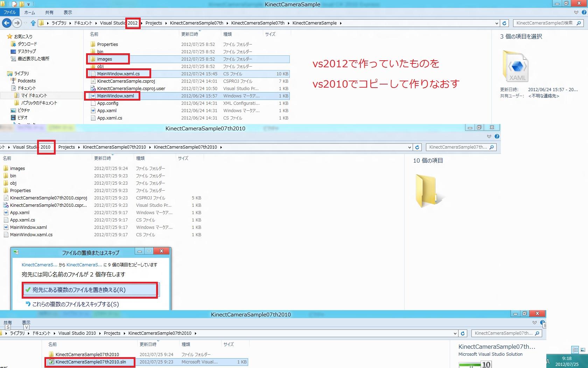Select パブリックのドキュメント in navigation pane
The image size is (588, 368).
pyautogui.click(x=39, y=103)
